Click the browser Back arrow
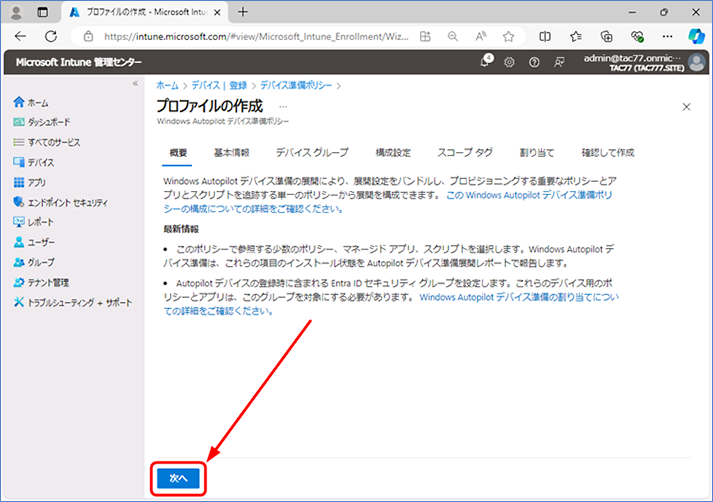 click(x=20, y=36)
